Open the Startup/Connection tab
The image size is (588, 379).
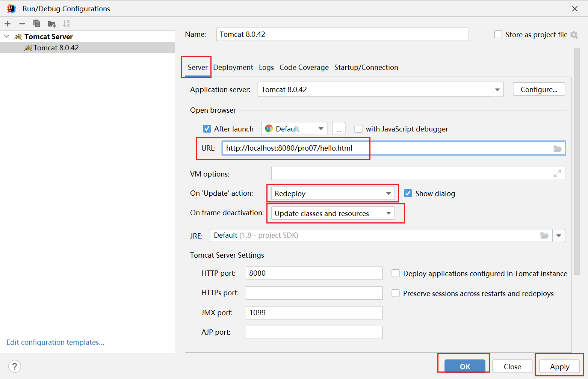click(x=366, y=68)
